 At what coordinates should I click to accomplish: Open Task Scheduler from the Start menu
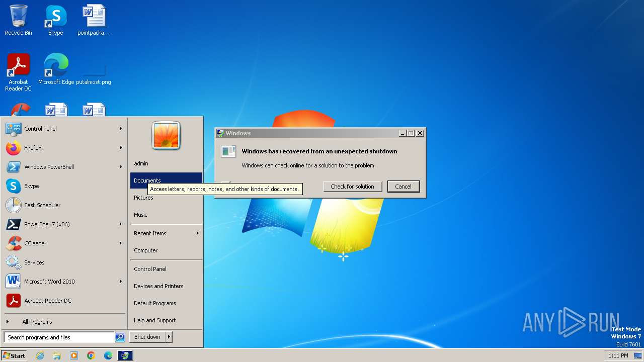pyautogui.click(x=64, y=205)
